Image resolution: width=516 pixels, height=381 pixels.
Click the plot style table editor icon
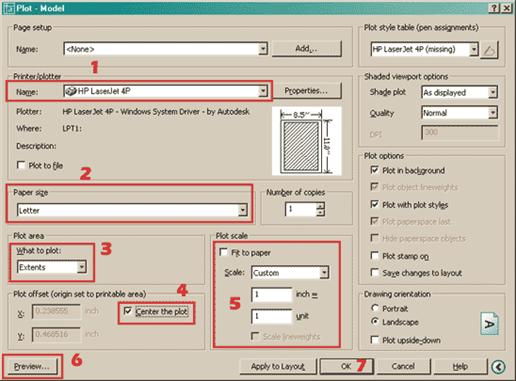pyautogui.click(x=489, y=50)
